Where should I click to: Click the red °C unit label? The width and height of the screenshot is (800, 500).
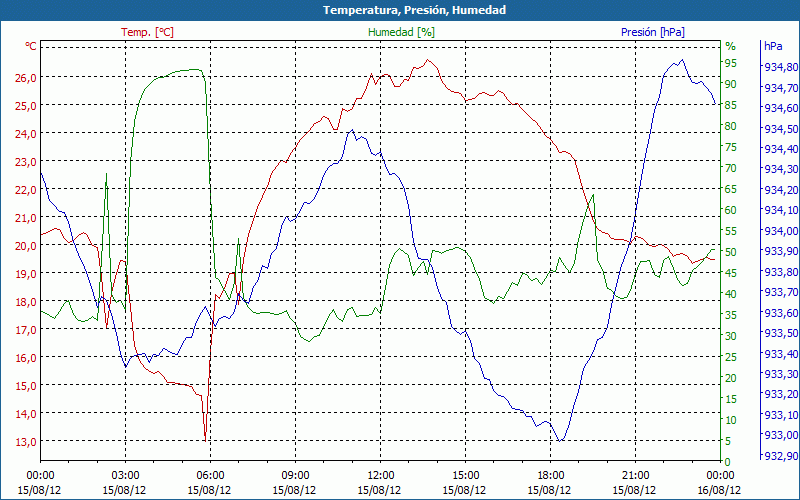click(31, 46)
